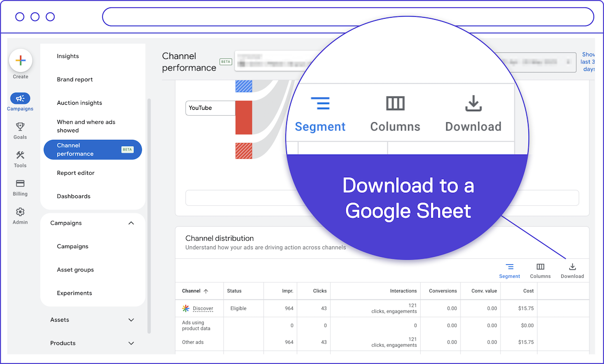Click the browser address bar

pos(347,17)
